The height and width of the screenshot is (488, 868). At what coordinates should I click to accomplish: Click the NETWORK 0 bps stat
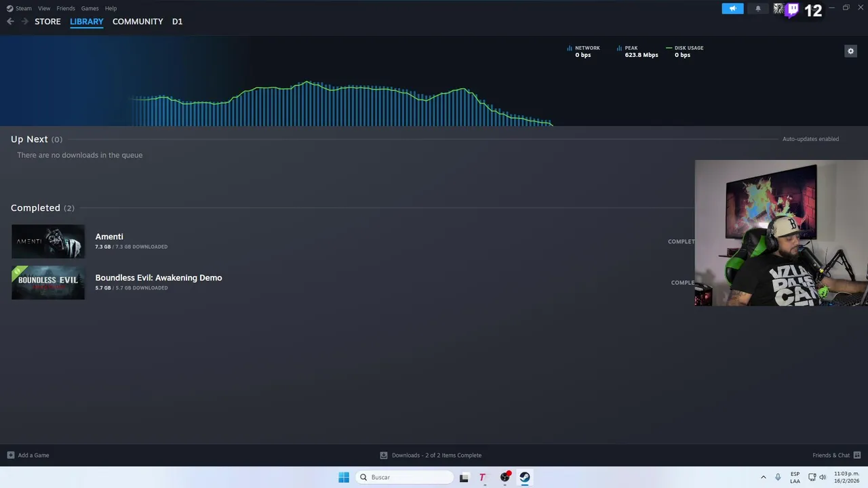tap(583, 52)
